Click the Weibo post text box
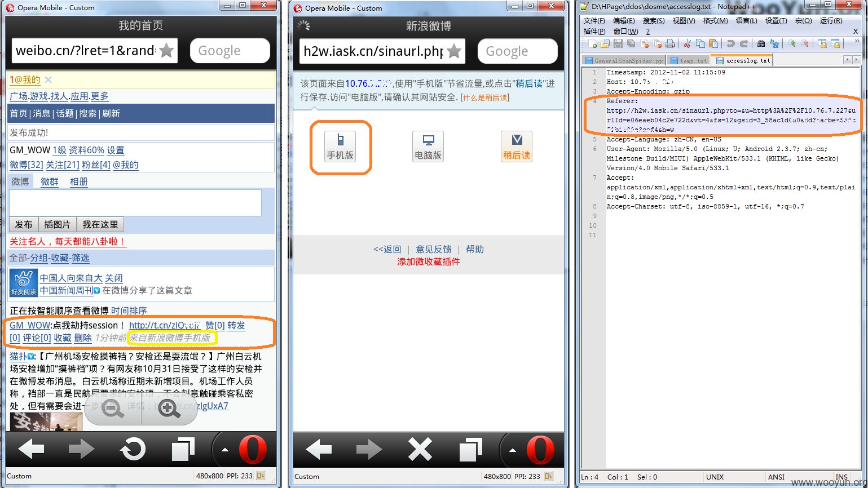This screenshot has width=868, height=488. tap(135, 203)
